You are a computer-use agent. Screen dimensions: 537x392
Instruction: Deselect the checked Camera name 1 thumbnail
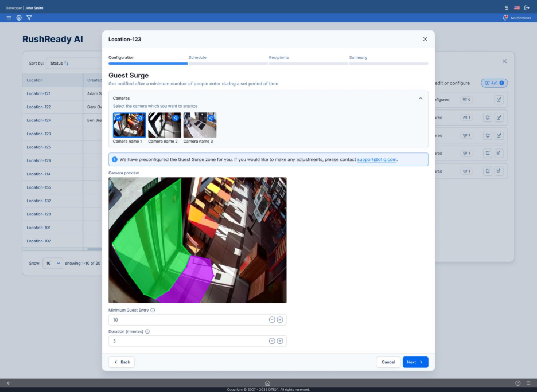tap(129, 125)
